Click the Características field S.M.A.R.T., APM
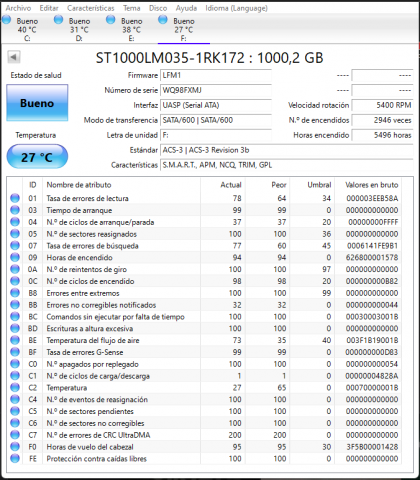420x480 pixels. pyautogui.click(x=287, y=165)
